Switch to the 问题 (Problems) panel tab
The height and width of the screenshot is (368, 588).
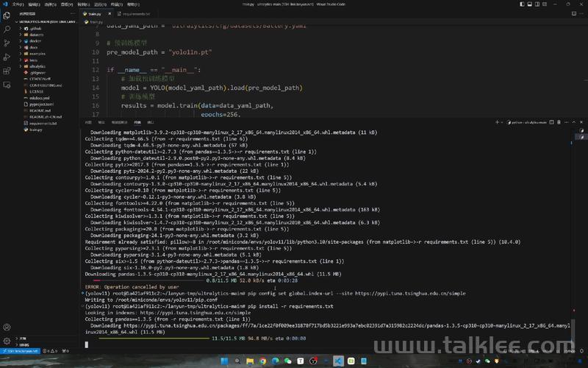point(88,122)
